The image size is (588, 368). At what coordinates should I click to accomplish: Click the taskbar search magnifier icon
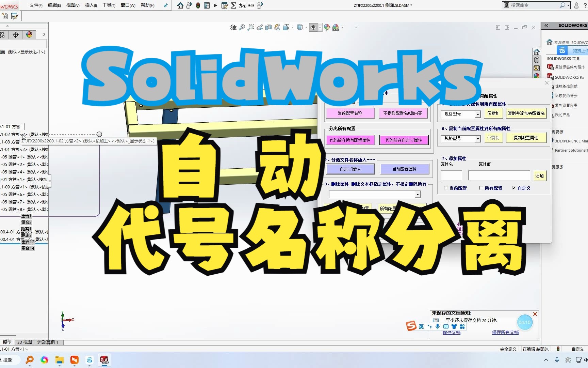pyautogui.click(x=30, y=360)
